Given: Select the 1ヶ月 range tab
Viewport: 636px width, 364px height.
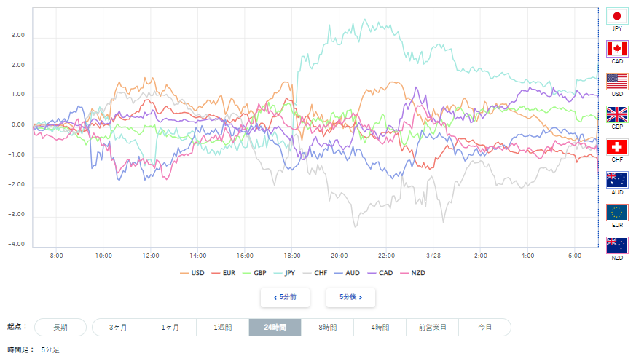Looking at the screenshot, I should 170,327.
